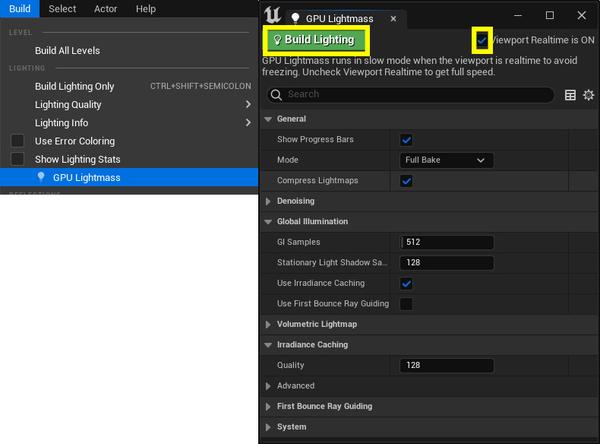Click the settings gear icon beside search
Image resolution: width=600 pixels, height=444 pixels.
[589, 95]
